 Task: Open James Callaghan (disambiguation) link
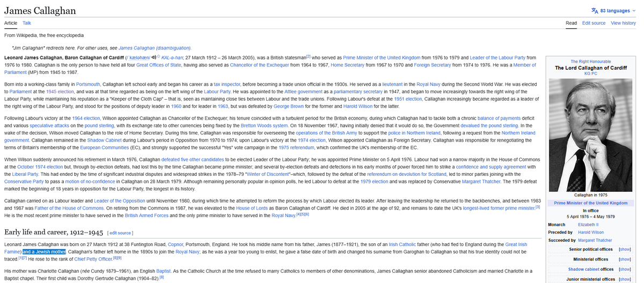[155, 48]
